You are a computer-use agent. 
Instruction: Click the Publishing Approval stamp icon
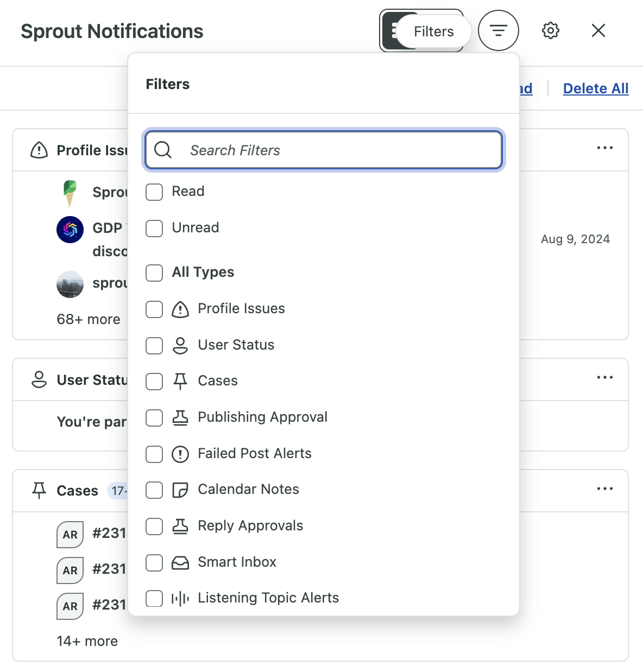pos(180,417)
